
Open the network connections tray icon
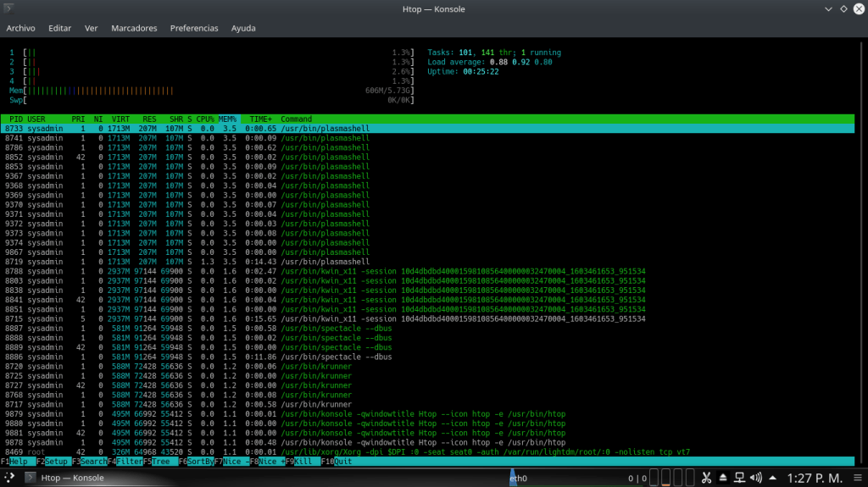tap(739, 478)
